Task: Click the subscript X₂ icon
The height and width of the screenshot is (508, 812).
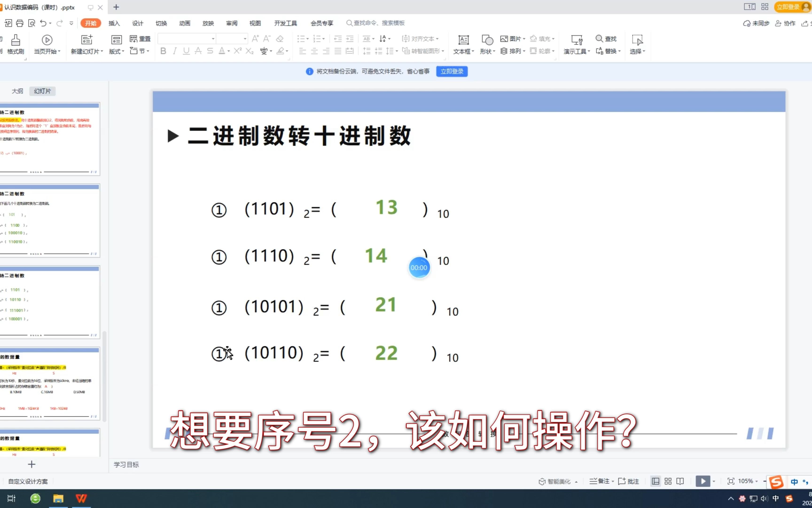Action: (250, 51)
